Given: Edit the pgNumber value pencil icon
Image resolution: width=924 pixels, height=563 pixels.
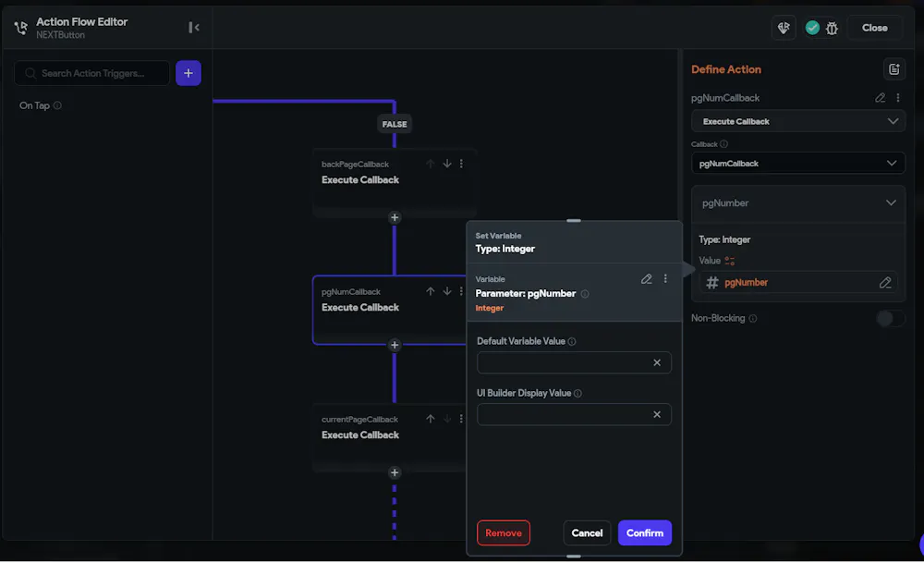Looking at the screenshot, I should click(885, 283).
